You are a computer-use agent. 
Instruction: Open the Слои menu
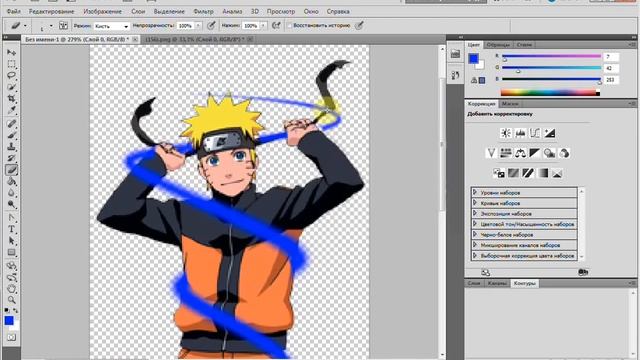pos(138,11)
